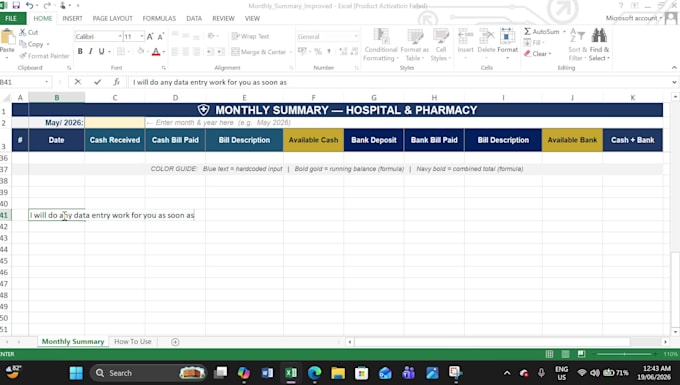Open Word from the taskbar
The image size is (680, 385).
pyautogui.click(x=267, y=373)
